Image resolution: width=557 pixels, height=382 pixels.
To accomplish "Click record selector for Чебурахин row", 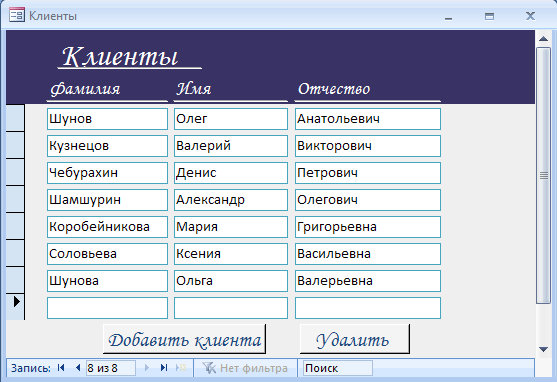I will 15,172.
